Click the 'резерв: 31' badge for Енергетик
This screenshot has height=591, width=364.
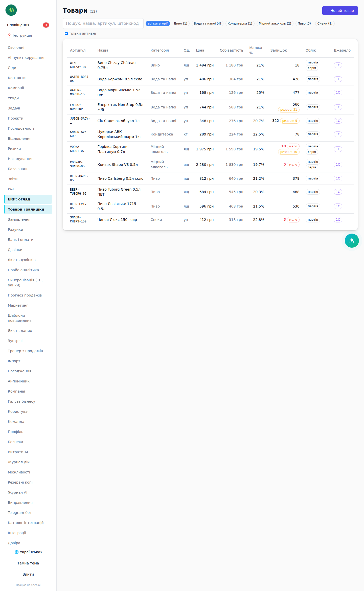point(288,110)
